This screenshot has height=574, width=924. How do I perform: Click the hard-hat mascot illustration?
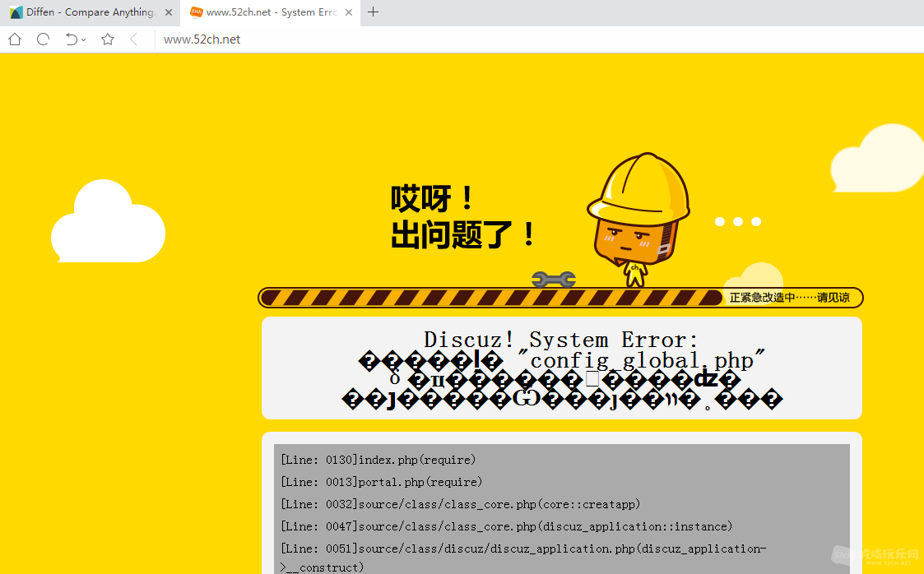click(638, 219)
